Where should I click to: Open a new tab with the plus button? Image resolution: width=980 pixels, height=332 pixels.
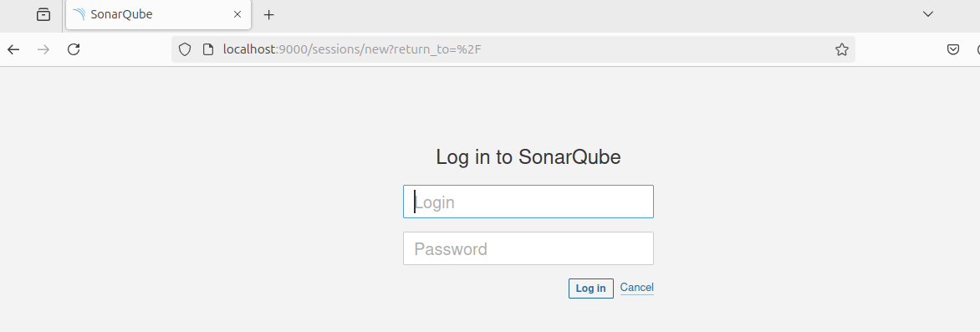(268, 14)
